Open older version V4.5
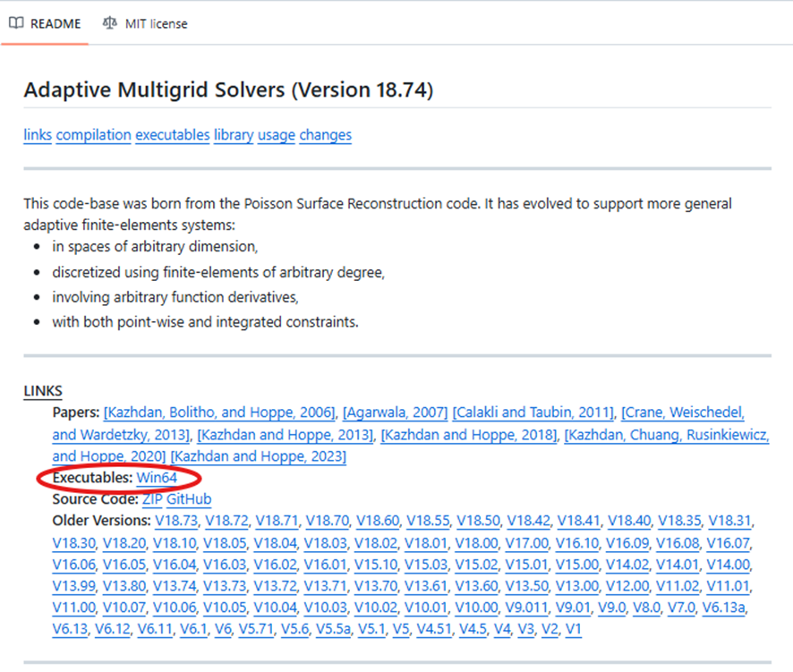Viewport: 793px width, 672px height. tap(473, 630)
